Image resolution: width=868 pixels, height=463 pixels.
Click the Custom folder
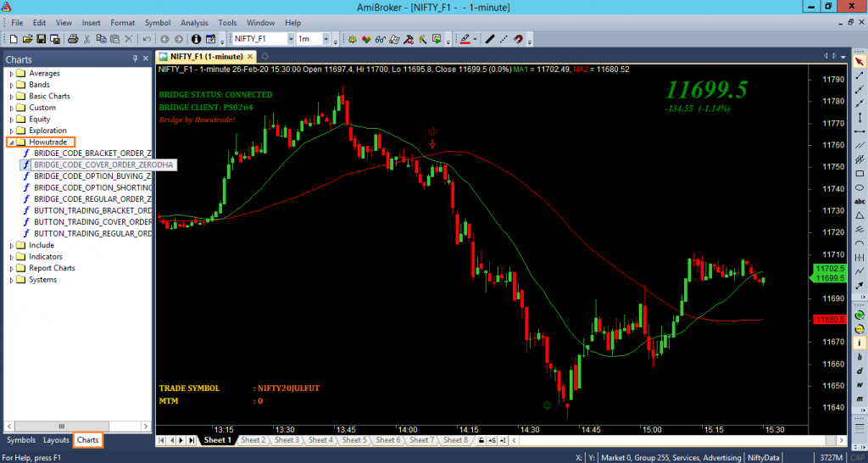(42, 108)
